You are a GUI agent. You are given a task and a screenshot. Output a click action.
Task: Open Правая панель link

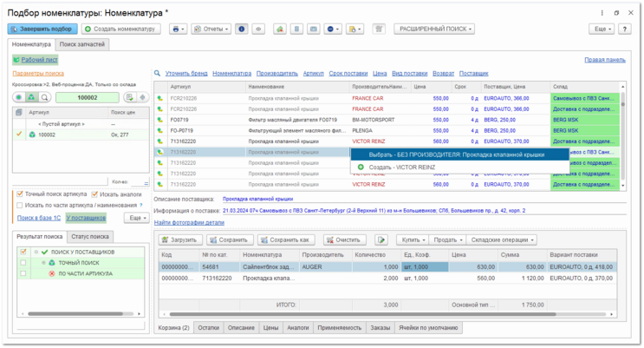[x=605, y=60]
